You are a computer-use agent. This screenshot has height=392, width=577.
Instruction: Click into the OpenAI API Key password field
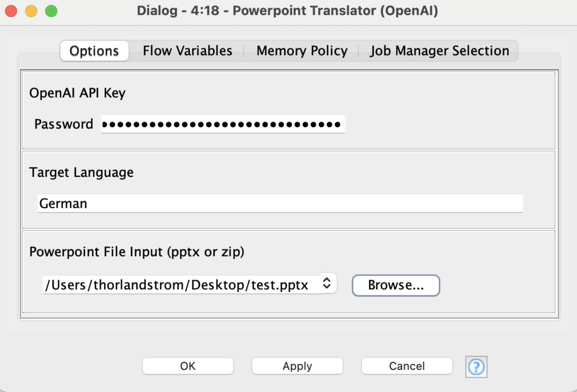(x=223, y=124)
